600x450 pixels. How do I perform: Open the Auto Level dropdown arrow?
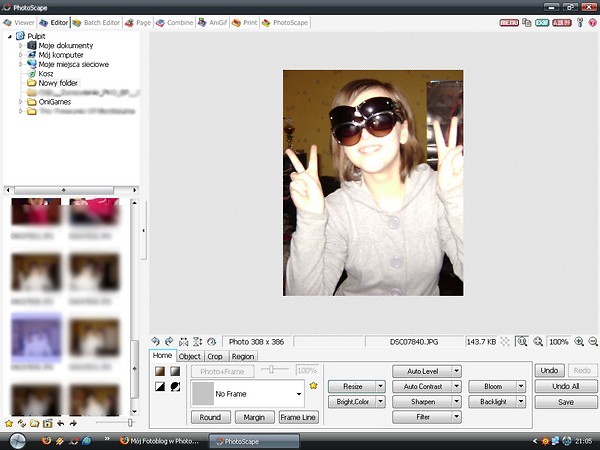point(457,371)
